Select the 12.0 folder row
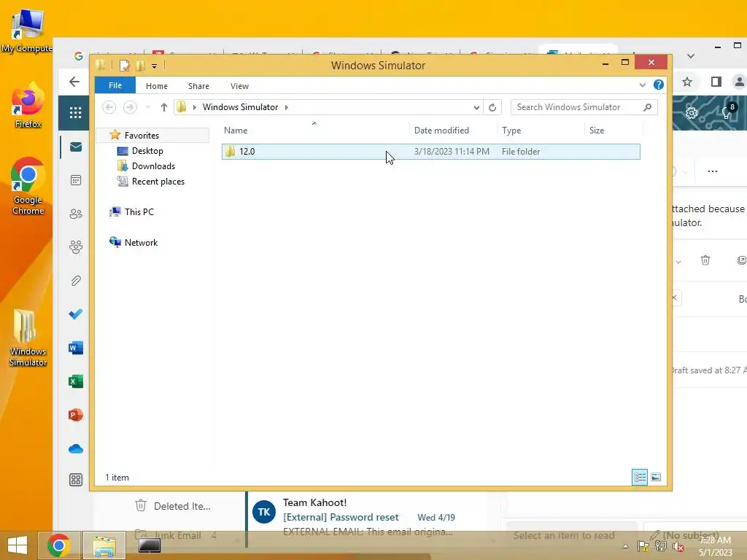The height and width of the screenshot is (560, 747). [x=430, y=152]
